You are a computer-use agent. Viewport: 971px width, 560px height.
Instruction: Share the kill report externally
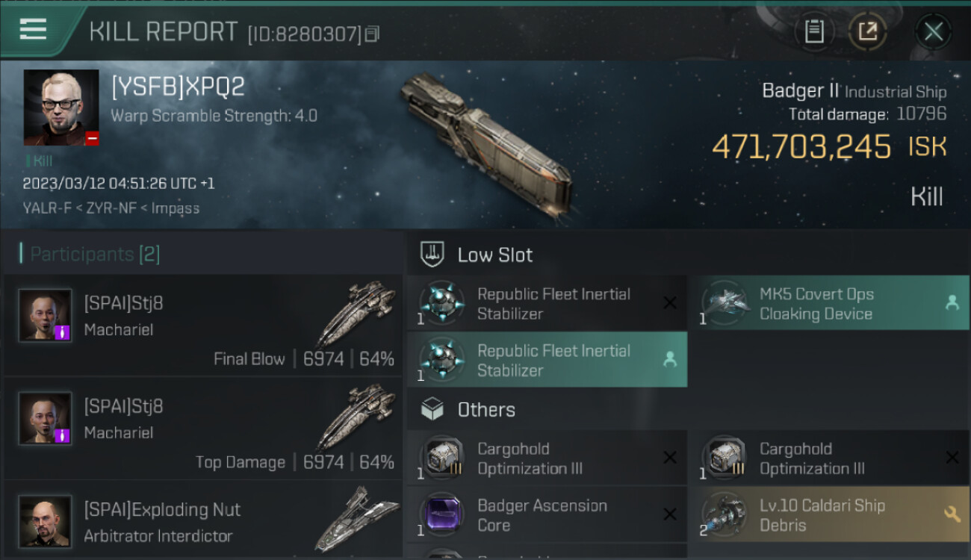point(867,31)
